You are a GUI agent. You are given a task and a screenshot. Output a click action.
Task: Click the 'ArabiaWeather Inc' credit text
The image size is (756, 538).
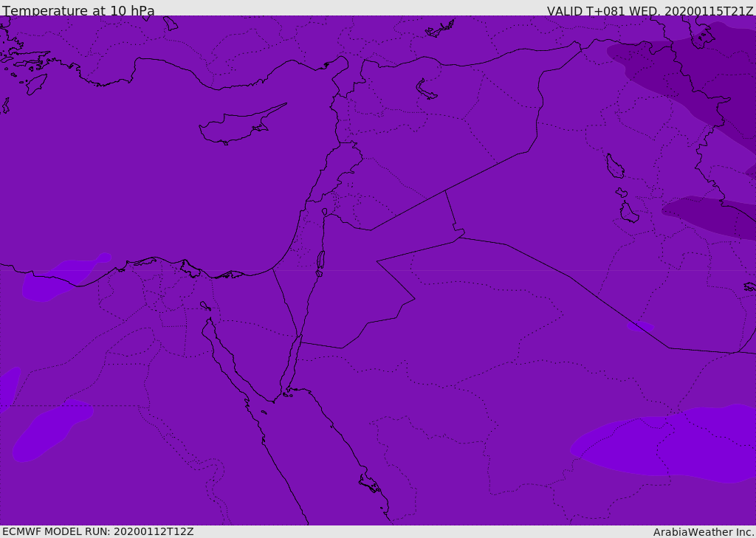703,532
